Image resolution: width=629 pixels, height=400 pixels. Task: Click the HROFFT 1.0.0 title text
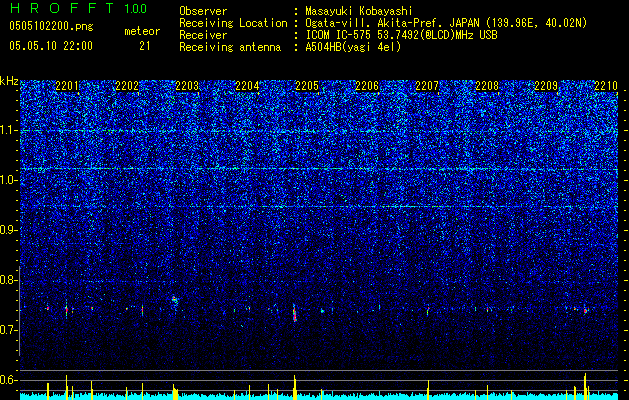(79, 8)
